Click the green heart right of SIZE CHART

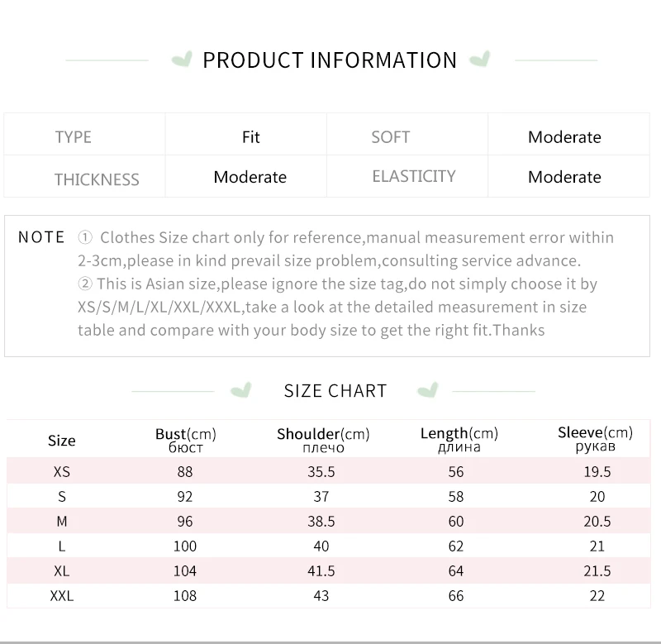pyautogui.click(x=427, y=390)
